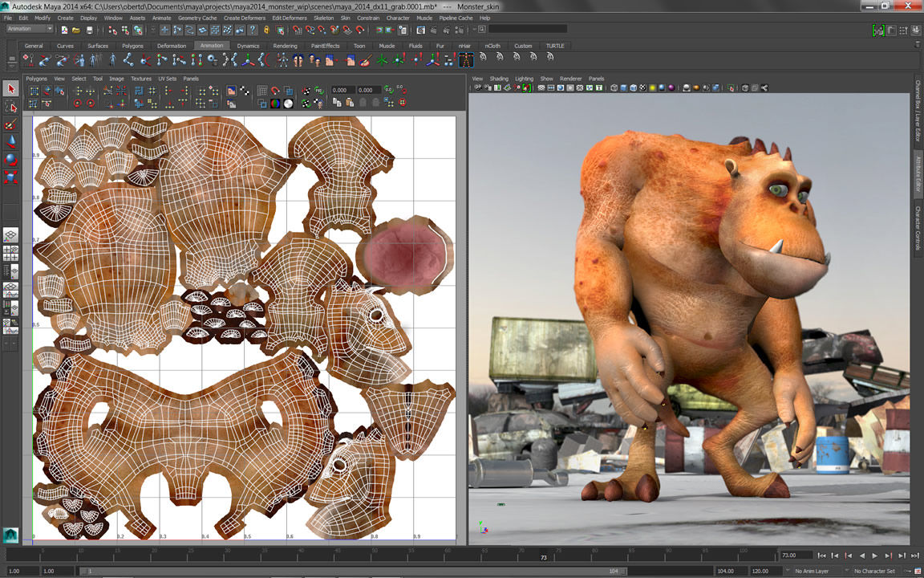This screenshot has width=924, height=578.
Task: Enable the snapping magnet icon in the UV Editor
Action: tap(275, 90)
